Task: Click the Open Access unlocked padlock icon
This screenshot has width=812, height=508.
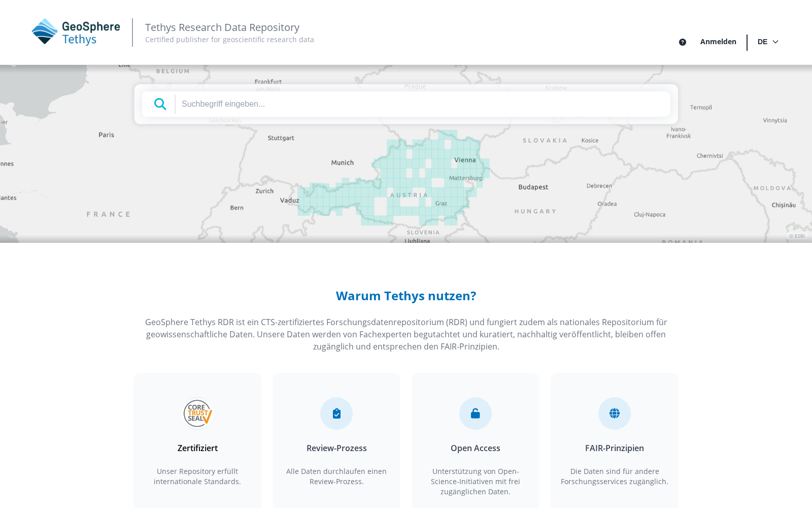Action: click(x=476, y=414)
